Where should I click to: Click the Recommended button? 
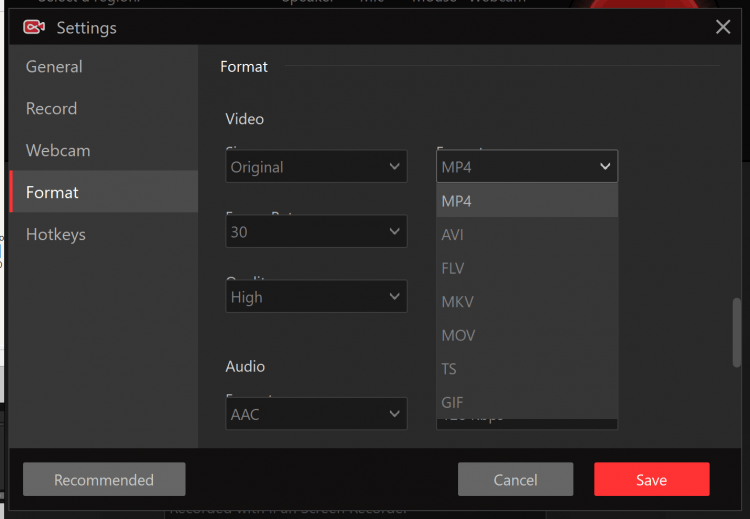point(104,480)
